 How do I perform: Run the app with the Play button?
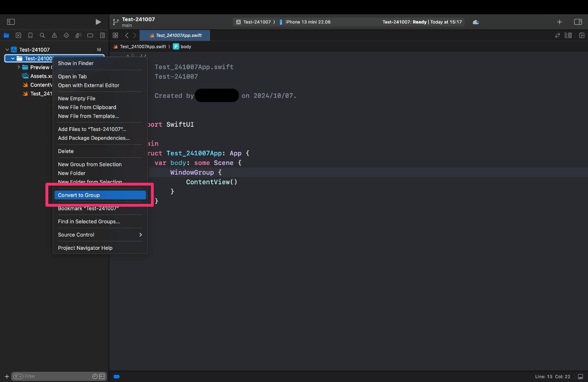[98, 21]
